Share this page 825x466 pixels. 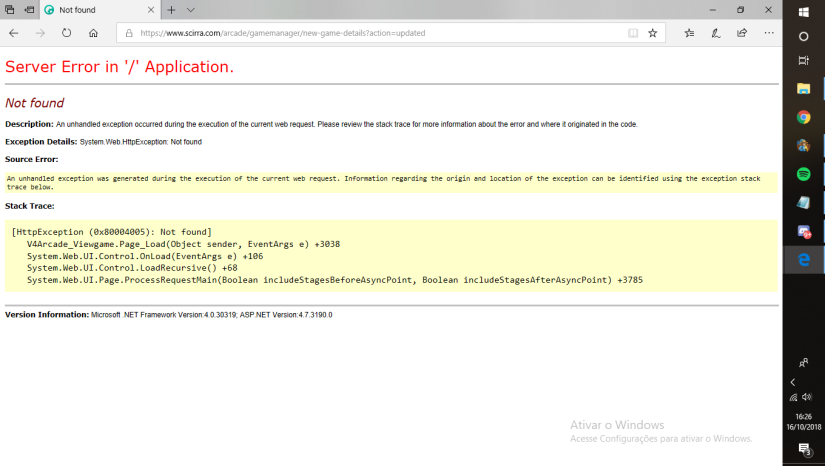(x=742, y=33)
